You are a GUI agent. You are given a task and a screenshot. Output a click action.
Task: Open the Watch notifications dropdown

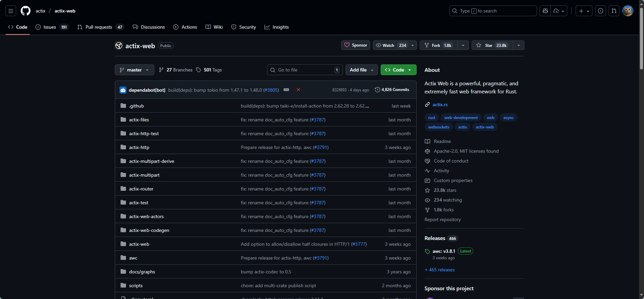point(395,45)
